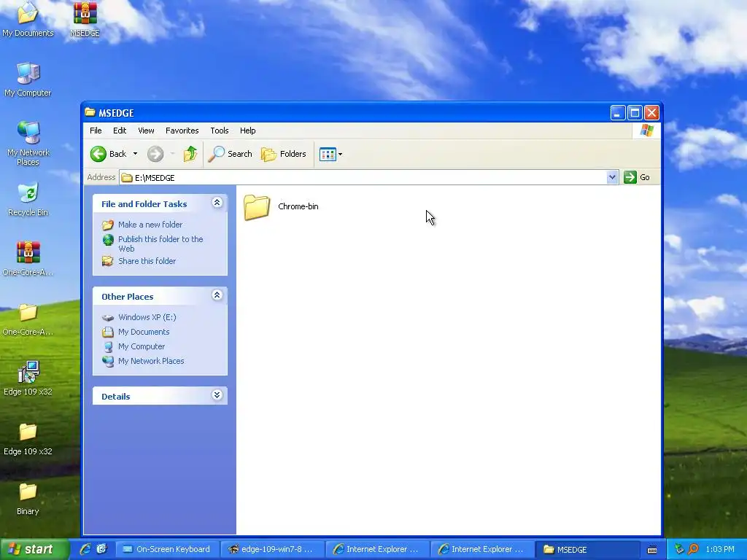Select the One-Core-A... folder desktop icon
This screenshot has width=747, height=560.
(x=28, y=319)
